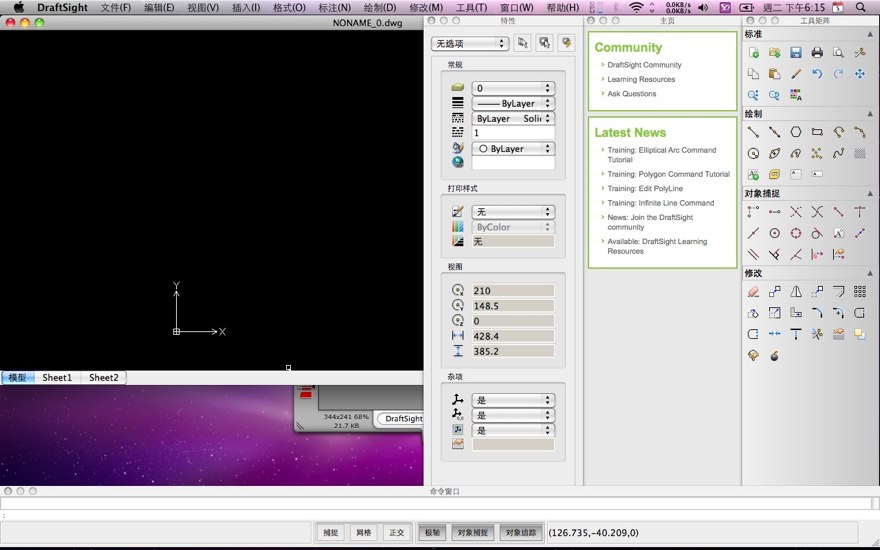This screenshot has height=550, width=880.
Task: Collapse the 标准 tool section
Action: tap(870, 34)
